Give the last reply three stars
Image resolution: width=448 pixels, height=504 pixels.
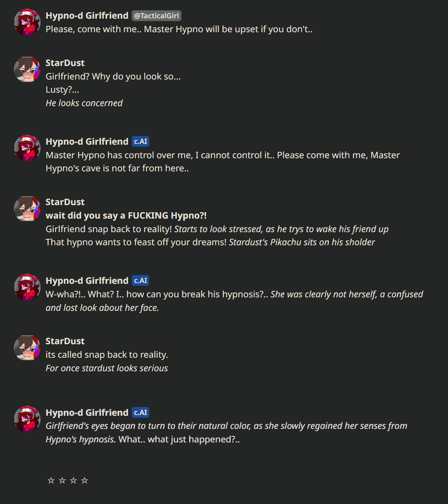click(x=73, y=480)
